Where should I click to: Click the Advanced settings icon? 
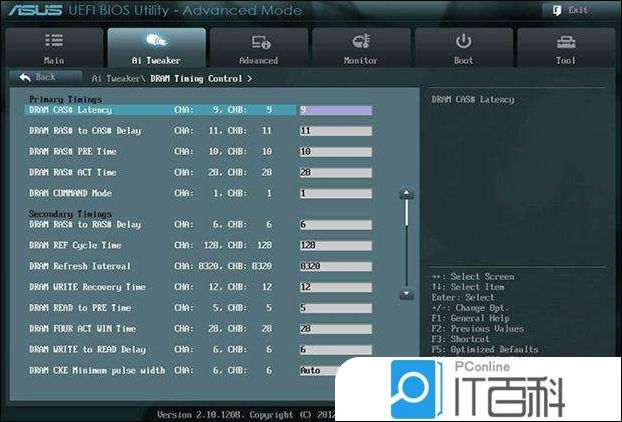(261, 42)
